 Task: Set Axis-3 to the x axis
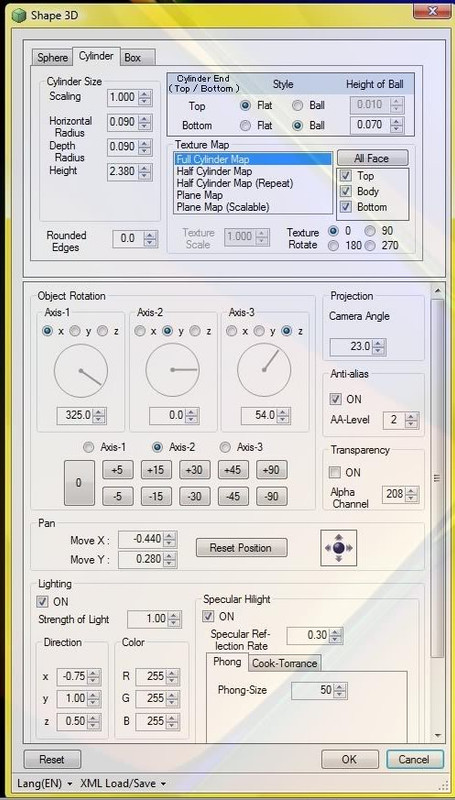232,332
